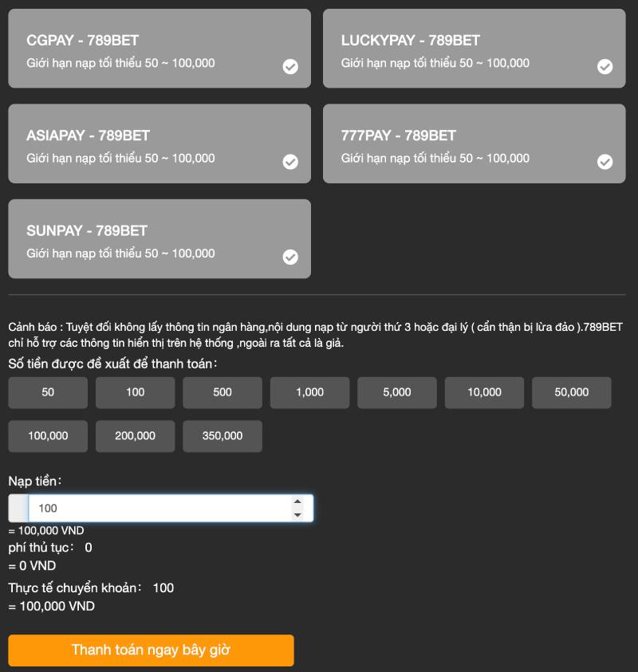
Task: Click the checkmark icon on ASIAPAY card
Action: pos(290,162)
